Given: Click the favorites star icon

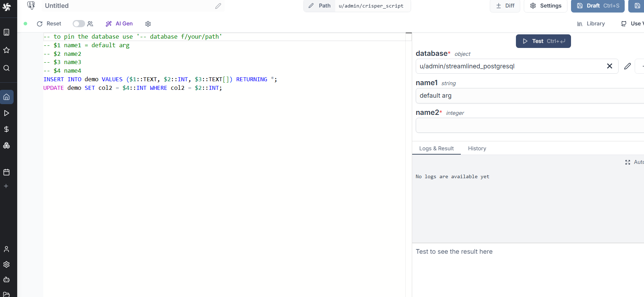Looking at the screenshot, I should click(6, 50).
